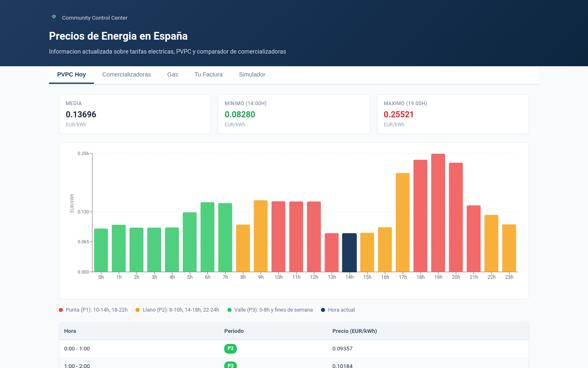The image size is (588, 368).
Task: Click the 19h x-axis label
Action: [x=438, y=277]
